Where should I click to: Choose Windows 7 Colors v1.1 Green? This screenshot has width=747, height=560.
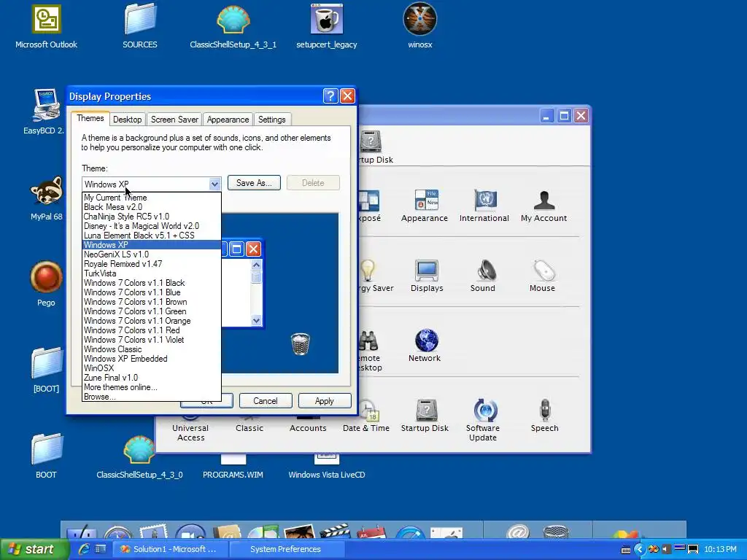(152, 311)
